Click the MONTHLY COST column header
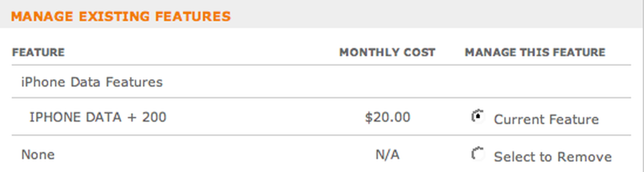The width and height of the screenshot is (644, 172). click(x=387, y=52)
